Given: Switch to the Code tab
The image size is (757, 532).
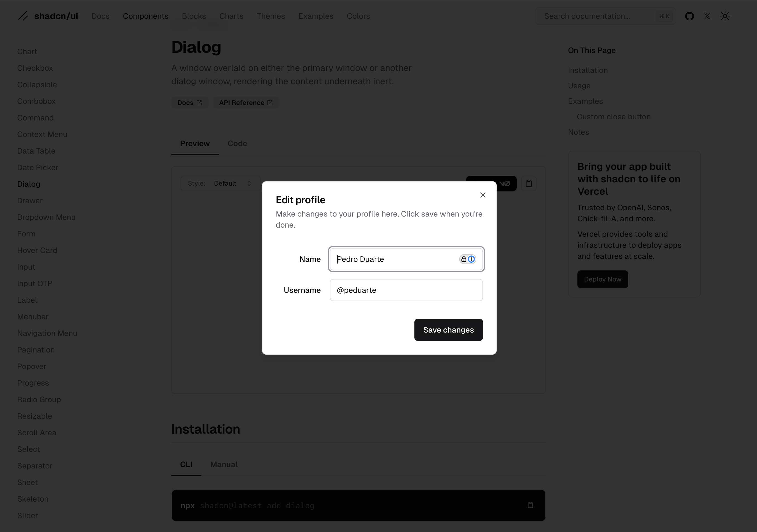Looking at the screenshot, I should 237,143.
